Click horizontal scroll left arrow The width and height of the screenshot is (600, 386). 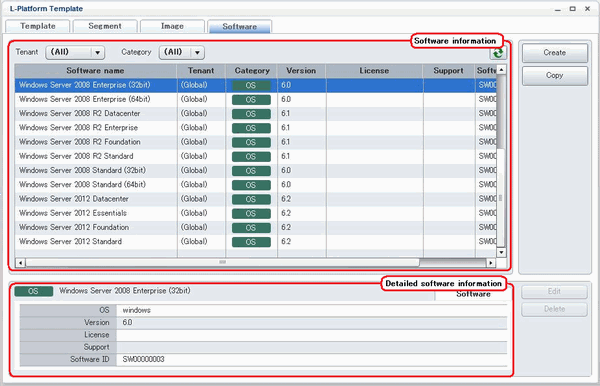[20, 263]
